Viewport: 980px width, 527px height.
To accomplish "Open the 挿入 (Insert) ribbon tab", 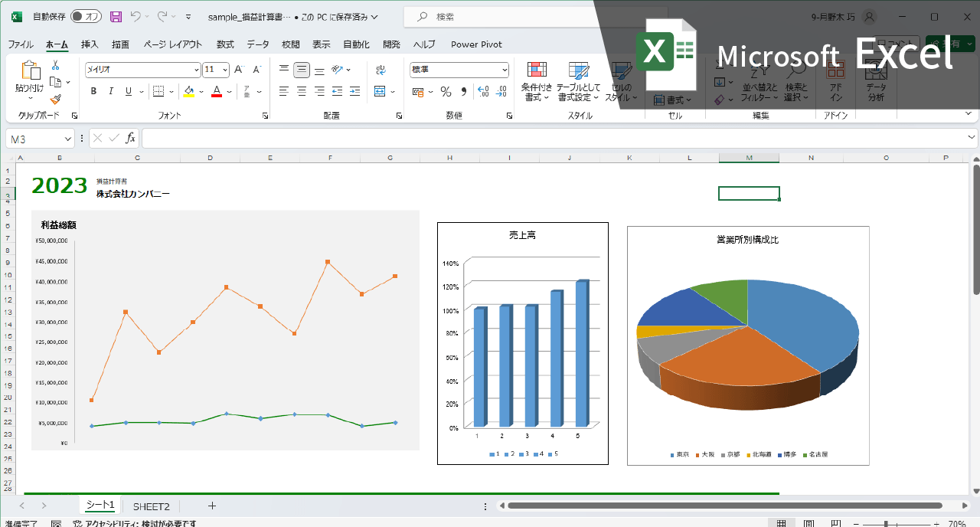I will point(90,44).
